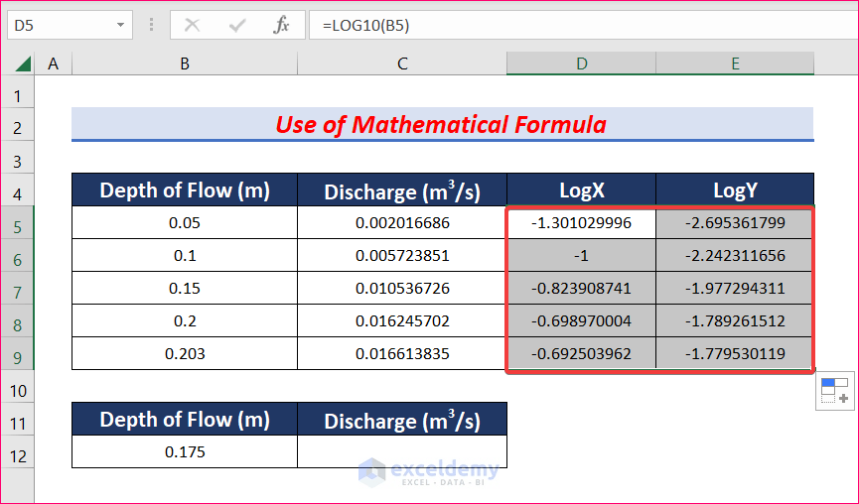Select cell with value -1.779530119
This screenshot has width=859, height=504.
pyautogui.click(x=735, y=353)
